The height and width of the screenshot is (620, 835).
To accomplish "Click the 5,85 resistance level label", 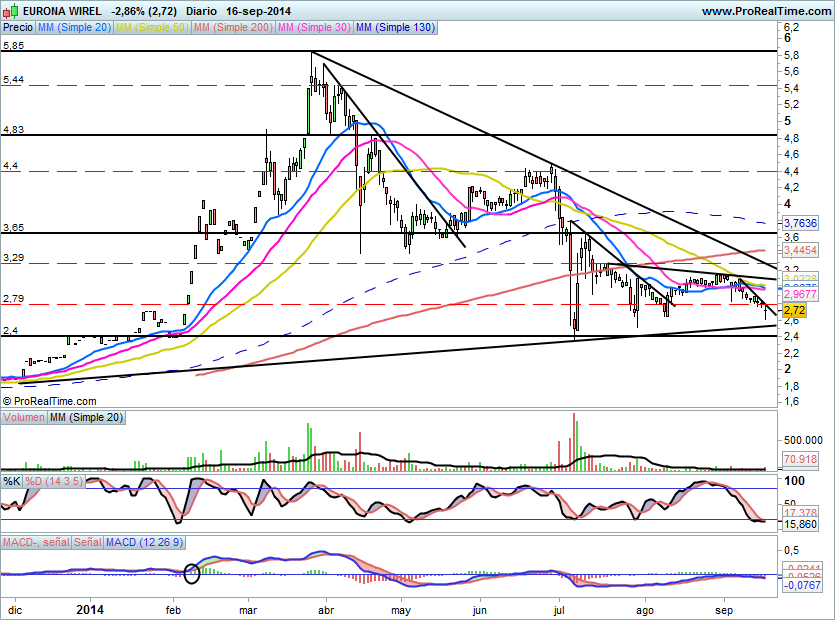I will coord(13,46).
